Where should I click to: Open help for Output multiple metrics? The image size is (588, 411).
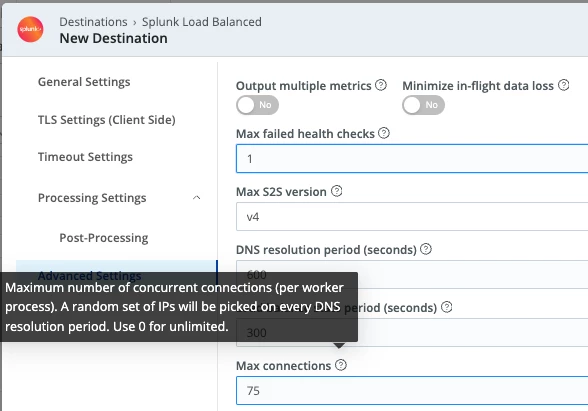coord(381,85)
